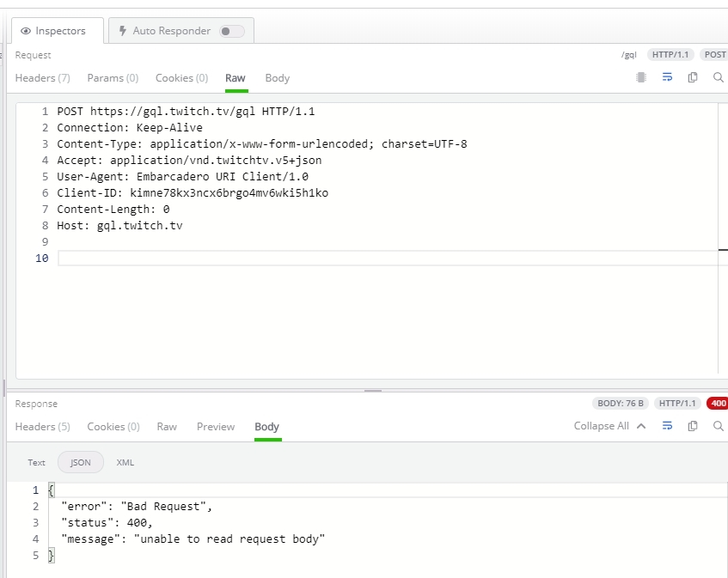Screen dimensions: 728x578
Task: Collapse all JSON nodes in response
Action: (609, 426)
